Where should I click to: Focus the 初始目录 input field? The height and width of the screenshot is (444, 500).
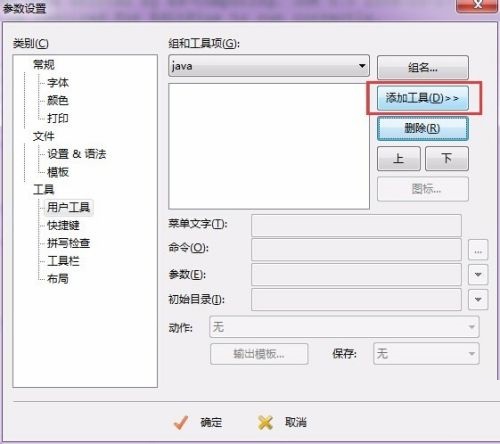click(x=356, y=300)
